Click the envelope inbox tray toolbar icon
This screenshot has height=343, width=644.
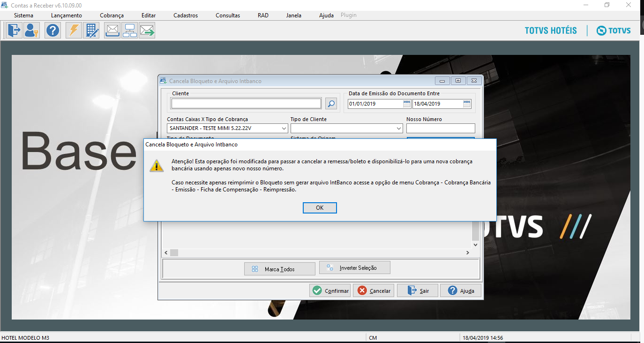click(x=112, y=30)
